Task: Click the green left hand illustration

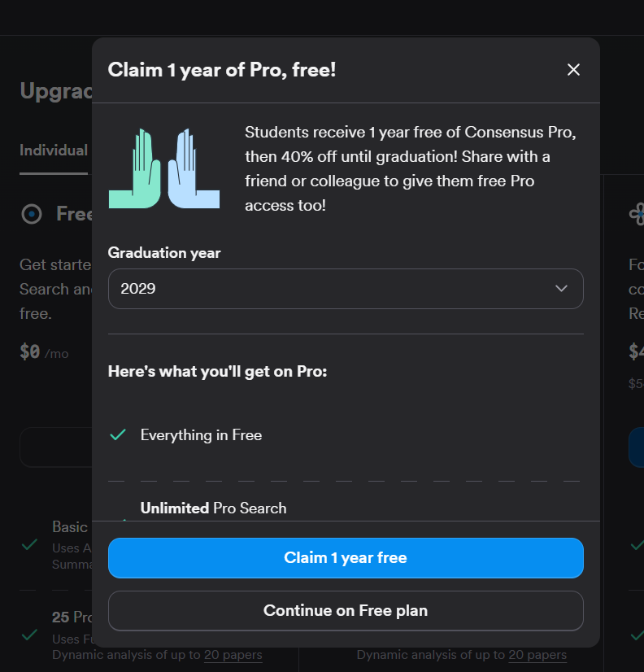Action: tap(136, 169)
